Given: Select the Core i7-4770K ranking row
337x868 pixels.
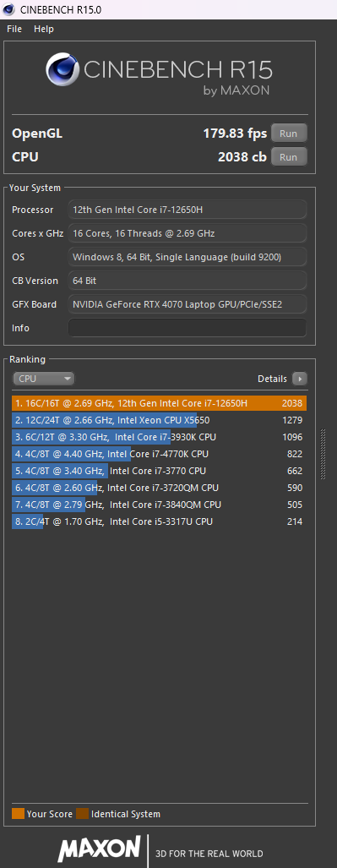Looking at the screenshot, I should [159, 454].
